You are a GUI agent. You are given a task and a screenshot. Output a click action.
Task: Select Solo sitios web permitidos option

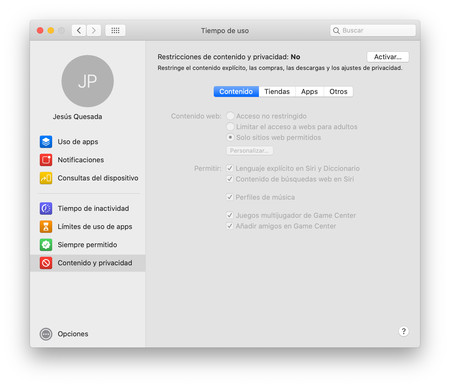pyautogui.click(x=230, y=137)
